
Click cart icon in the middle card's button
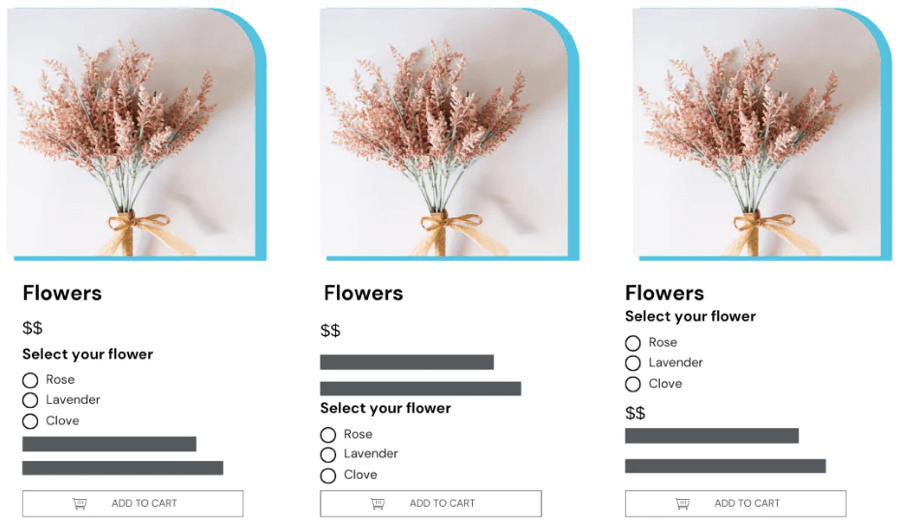[378, 503]
